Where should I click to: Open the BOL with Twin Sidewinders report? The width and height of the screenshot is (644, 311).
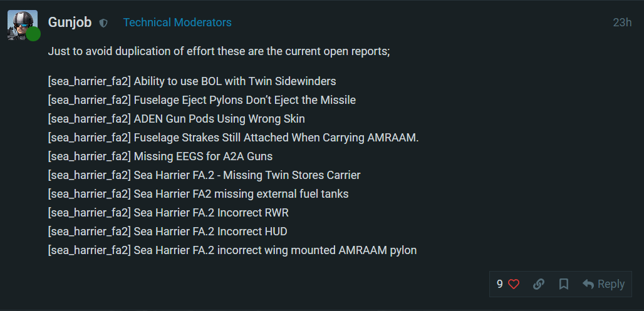[192, 81]
